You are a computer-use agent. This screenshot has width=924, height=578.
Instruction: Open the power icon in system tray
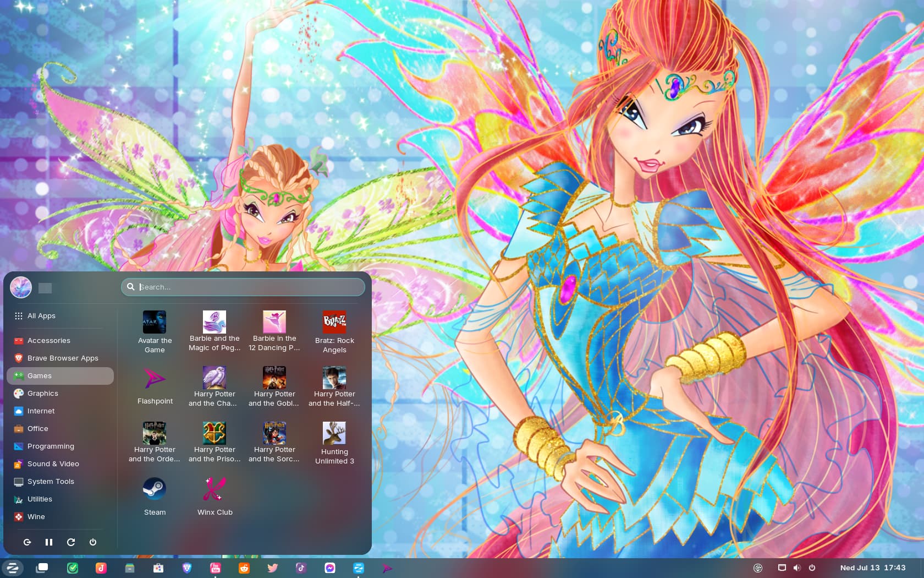[x=812, y=568]
